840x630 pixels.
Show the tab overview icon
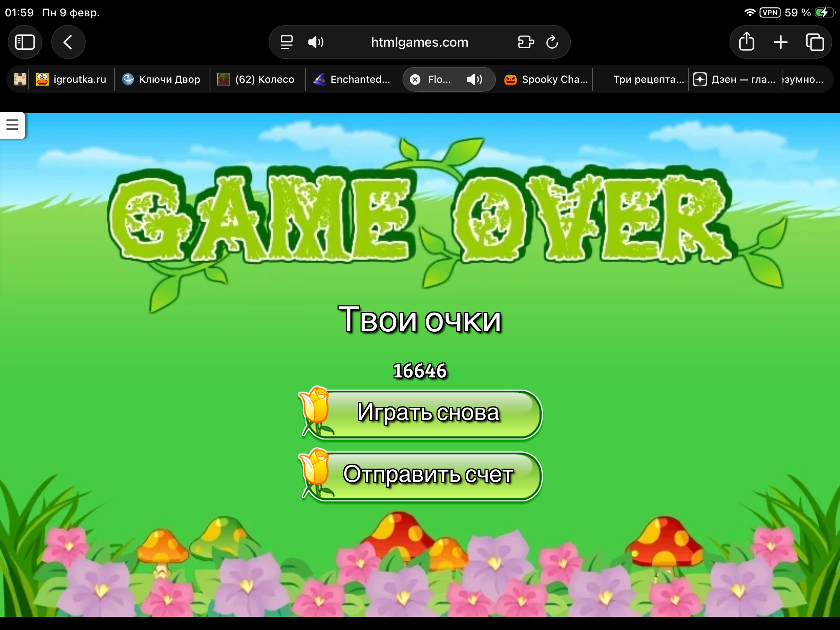[x=815, y=42]
